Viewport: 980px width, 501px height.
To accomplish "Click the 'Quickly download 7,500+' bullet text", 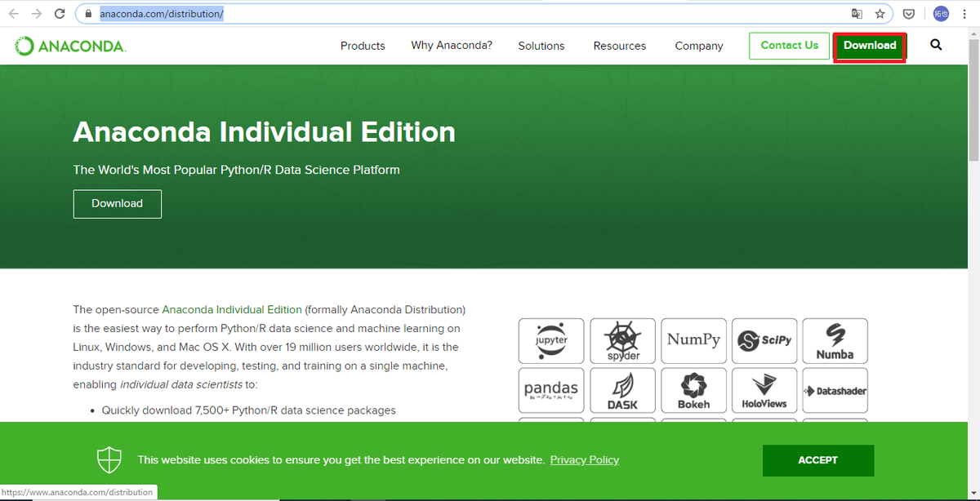I will tap(249, 410).
